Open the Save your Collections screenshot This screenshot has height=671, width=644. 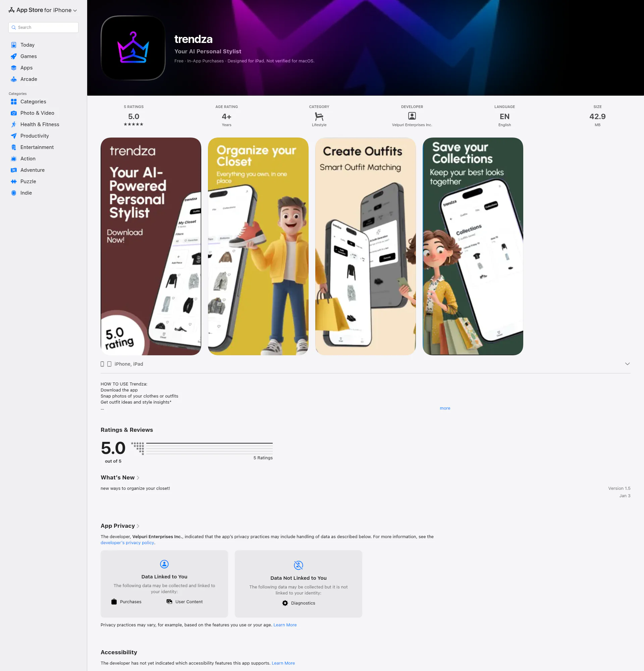[x=473, y=247]
